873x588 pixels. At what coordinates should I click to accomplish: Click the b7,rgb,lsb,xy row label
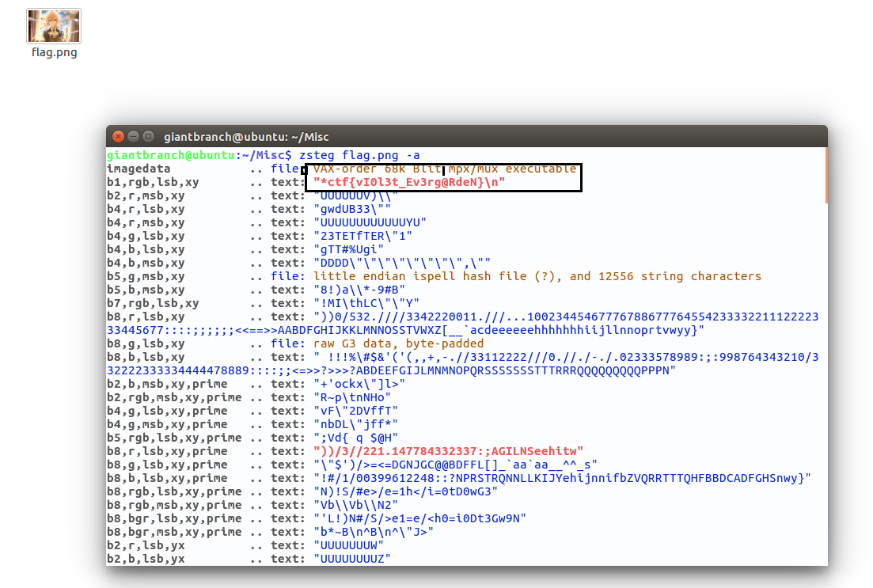[153, 303]
